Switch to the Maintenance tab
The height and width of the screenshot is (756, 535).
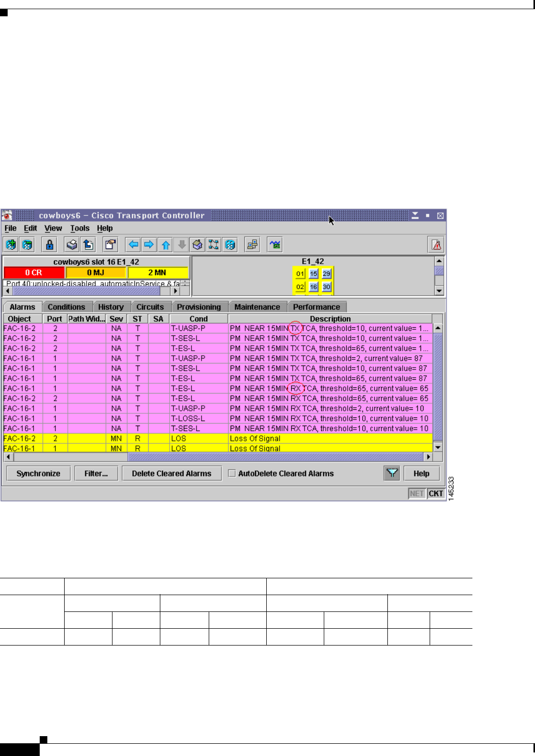(257, 307)
